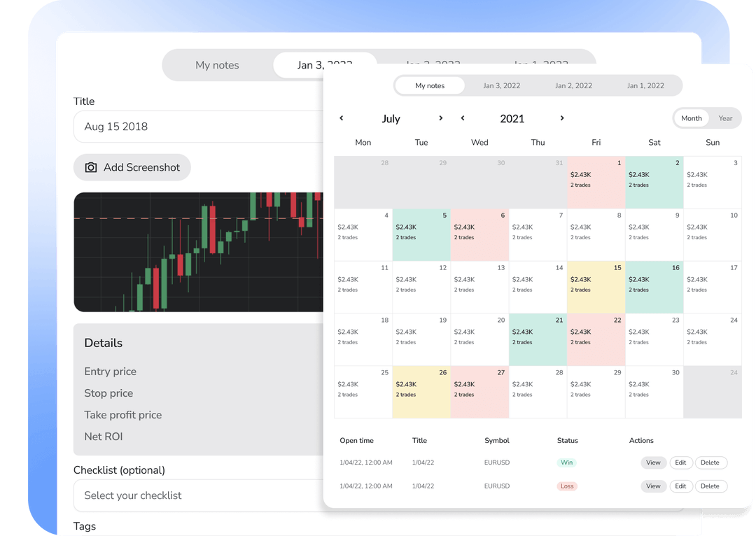Advance to August with the next month arrow
The width and height of the screenshot is (756, 536).
(441, 118)
